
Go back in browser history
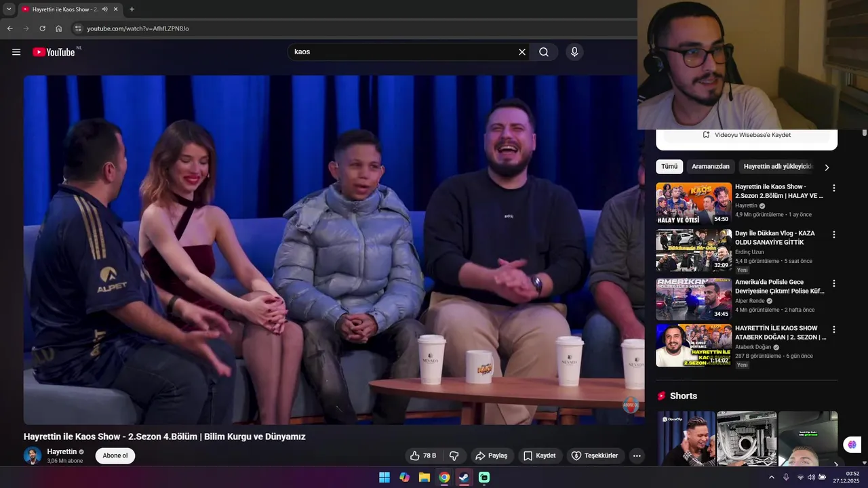point(9,28)
